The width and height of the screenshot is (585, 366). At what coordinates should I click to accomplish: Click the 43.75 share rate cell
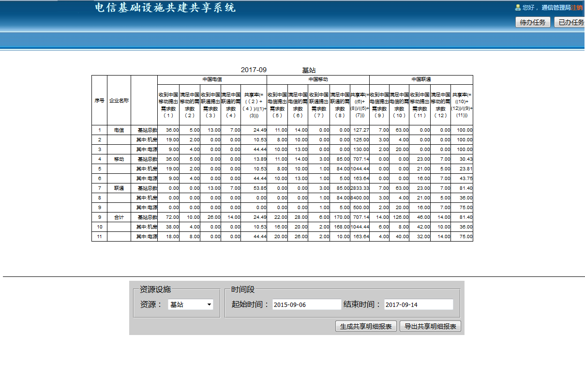(462, 179)
